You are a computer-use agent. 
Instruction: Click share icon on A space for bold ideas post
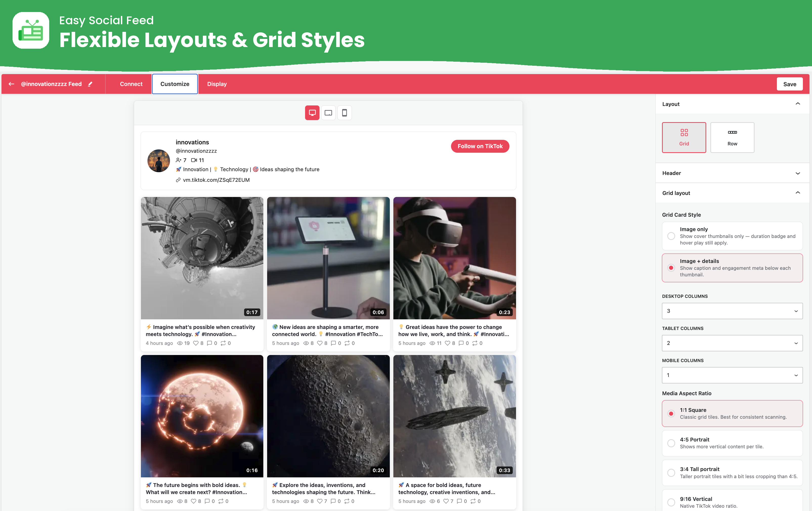(x=473, y=501)
